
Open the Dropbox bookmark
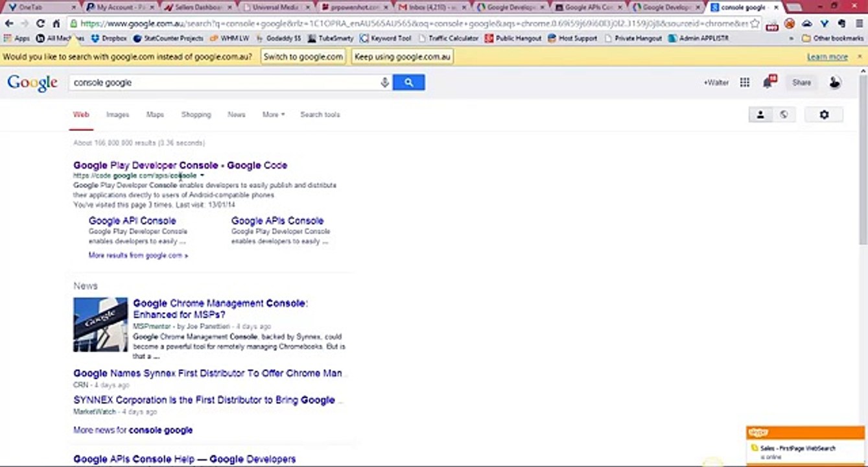[109, 38]
